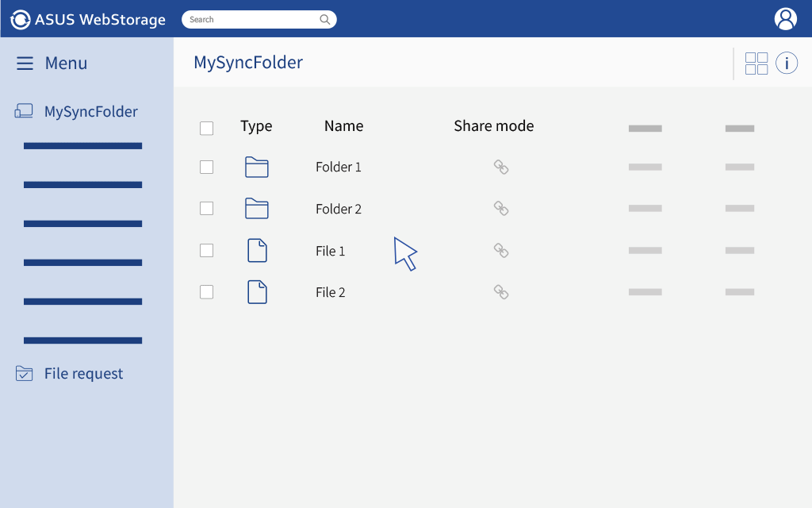The width and height of the screenshot is (812, 508).
Task: Click the share link icon for File 2
Action: click(501, 292)
